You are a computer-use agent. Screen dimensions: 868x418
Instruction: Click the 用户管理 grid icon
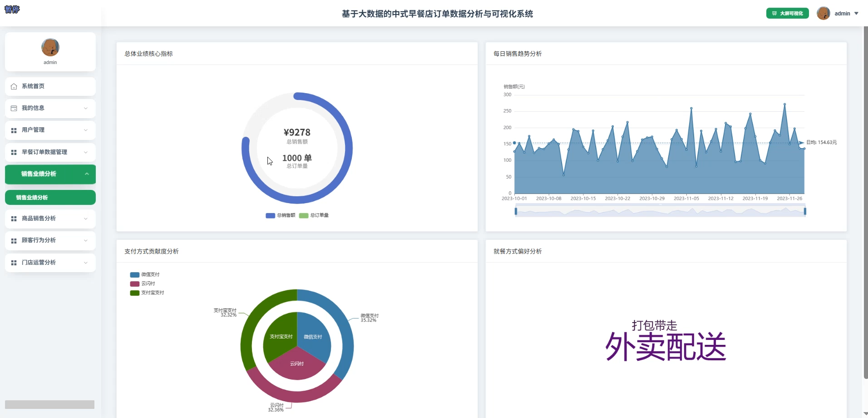point(14,130)
